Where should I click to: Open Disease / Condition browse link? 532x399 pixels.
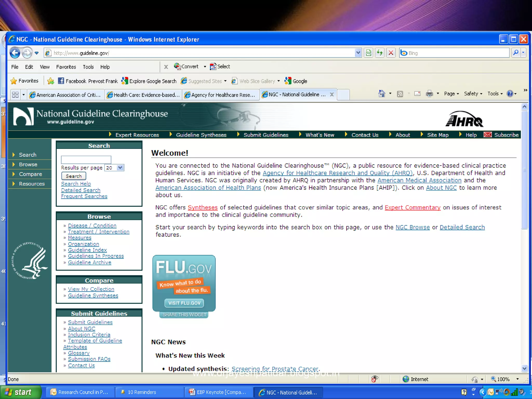click(92, 225)
